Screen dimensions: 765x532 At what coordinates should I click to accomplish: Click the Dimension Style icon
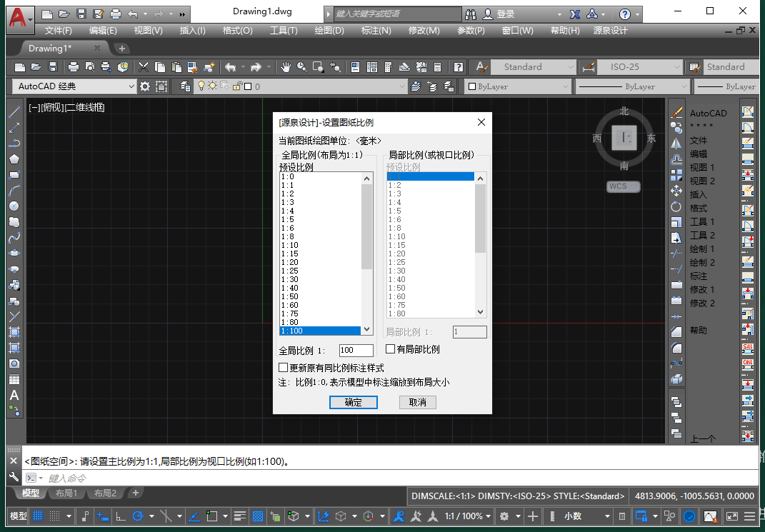[x=589, y=67]
